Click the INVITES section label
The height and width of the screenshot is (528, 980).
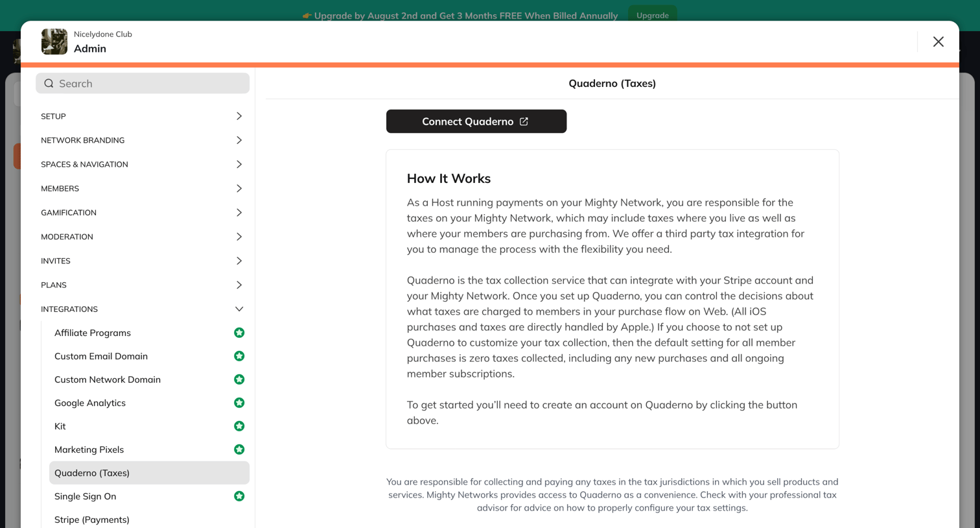coord(56,261)
